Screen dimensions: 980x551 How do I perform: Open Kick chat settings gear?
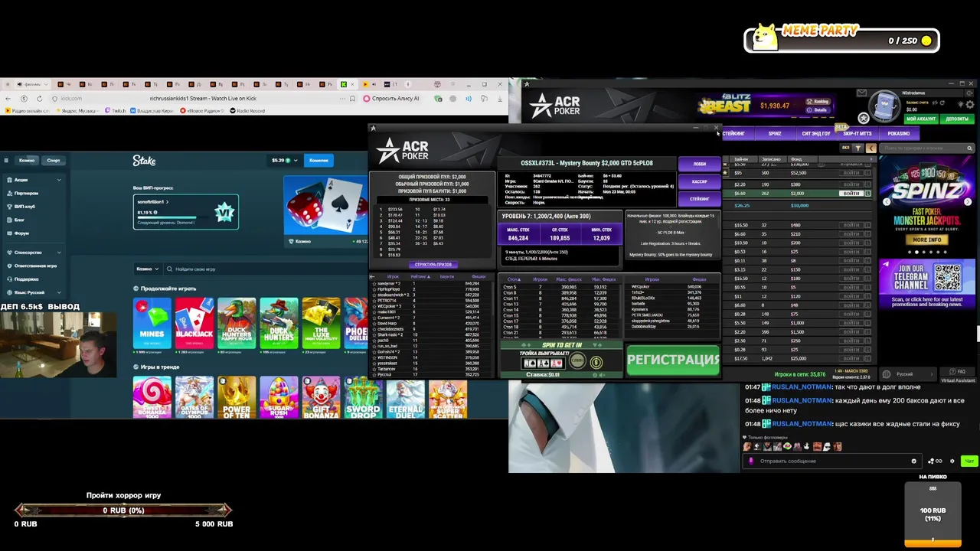(952, 461)
